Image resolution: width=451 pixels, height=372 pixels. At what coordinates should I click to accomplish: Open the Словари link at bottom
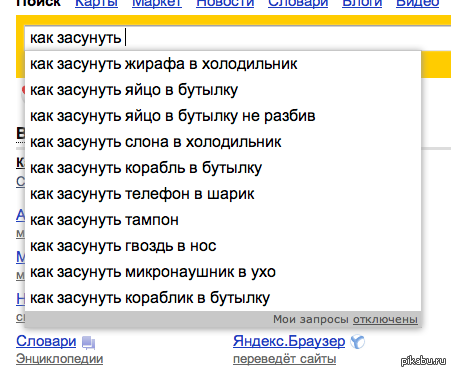point(46,341)
